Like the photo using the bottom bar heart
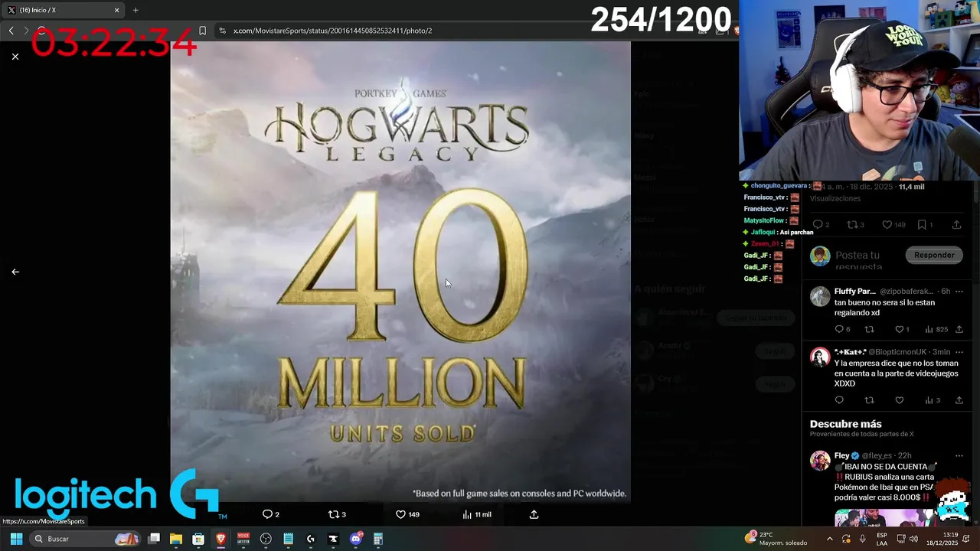Screen dimensions: 980x551 tap(400, 514)
